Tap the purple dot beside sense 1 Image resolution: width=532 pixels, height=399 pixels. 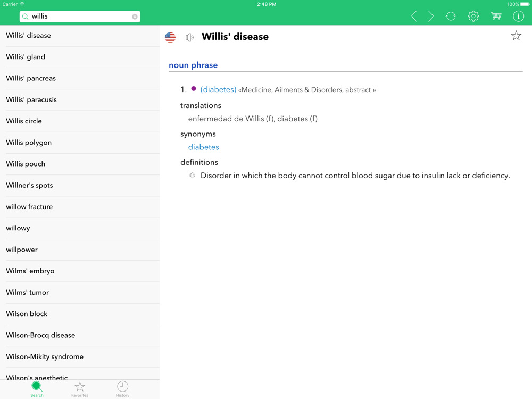click(x=194, y=88)
